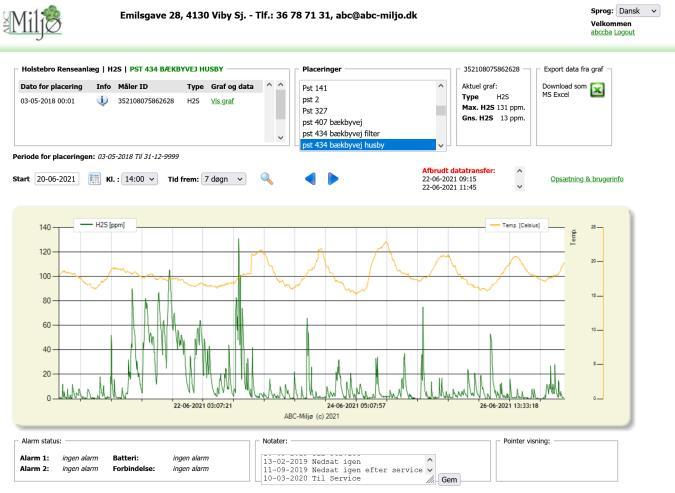Open Opsætning & brugerinfo link
This screenshot has width=675, height=493.
(587, 179)
